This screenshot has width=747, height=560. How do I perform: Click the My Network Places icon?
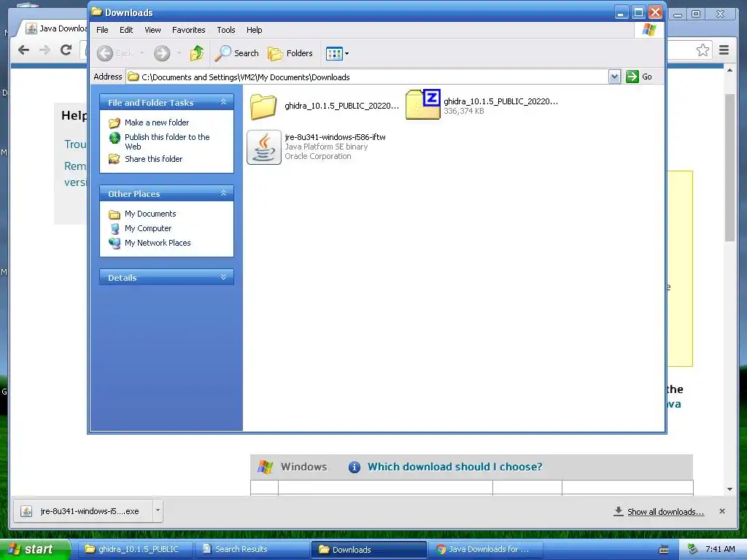point(115,244)
